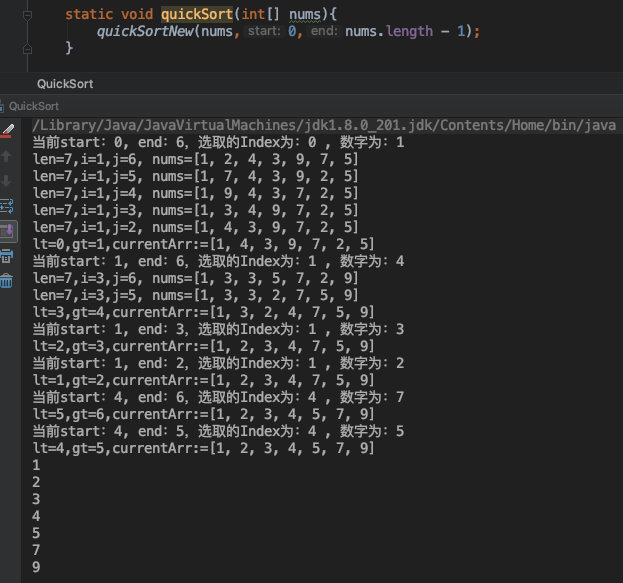The height and width of the screenshot is (583, 623).
Task: Select the QuickSort run tab
Action: 34,106
